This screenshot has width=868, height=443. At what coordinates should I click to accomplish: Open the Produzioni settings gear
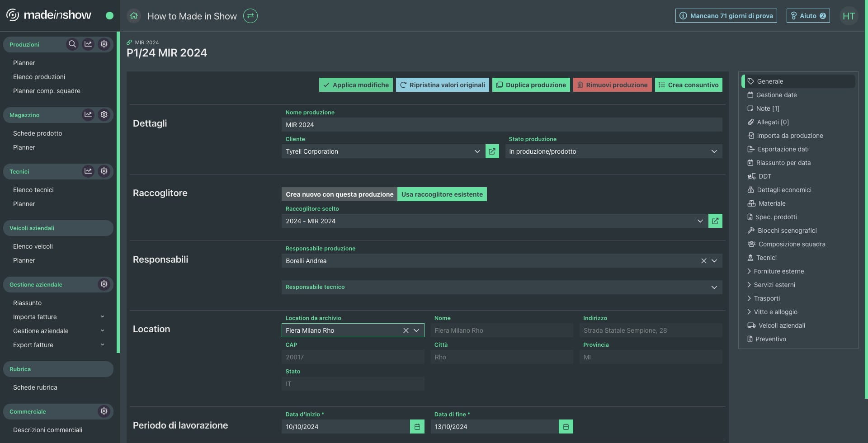pos(104,44)
